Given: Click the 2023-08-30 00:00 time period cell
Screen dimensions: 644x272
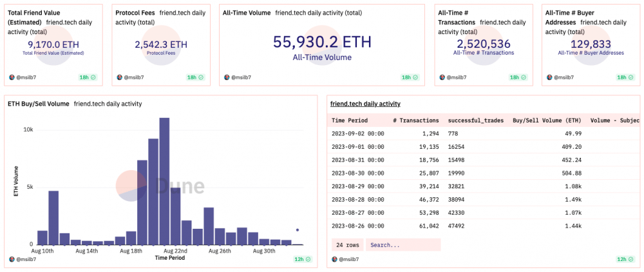Looking at the screenshot, I should 357,173.
